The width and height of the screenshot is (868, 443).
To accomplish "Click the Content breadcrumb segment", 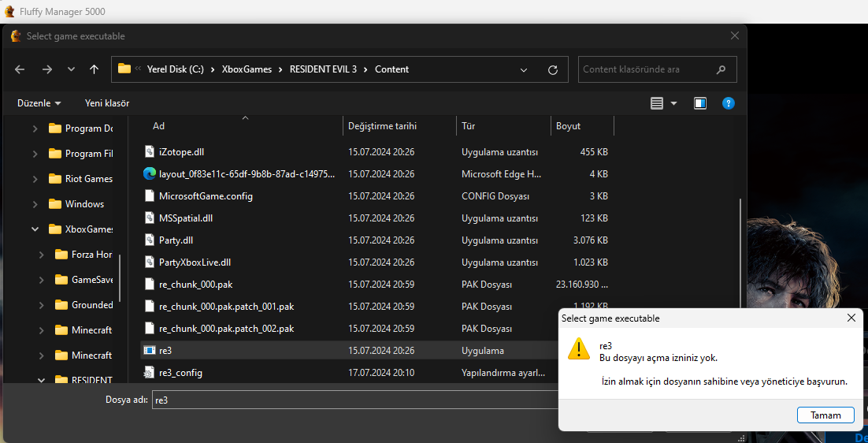I will [392, 69].
